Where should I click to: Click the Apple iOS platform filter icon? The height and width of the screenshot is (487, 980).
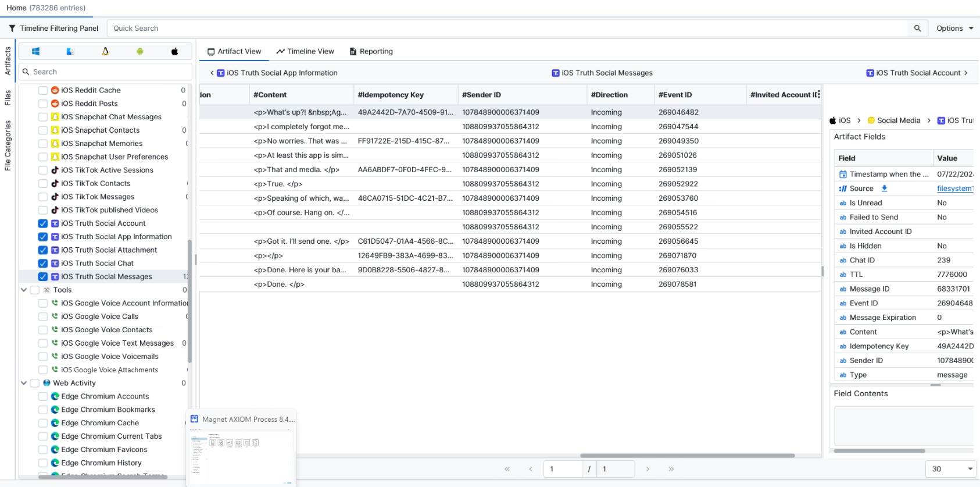click(174, 51)
